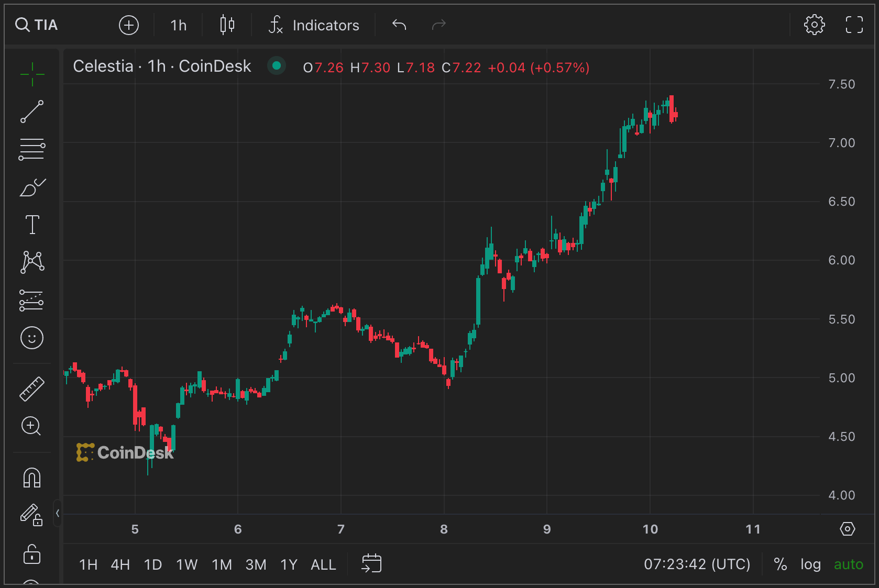
Task: Activate the zoom in tool
Action: pos(31,426)
